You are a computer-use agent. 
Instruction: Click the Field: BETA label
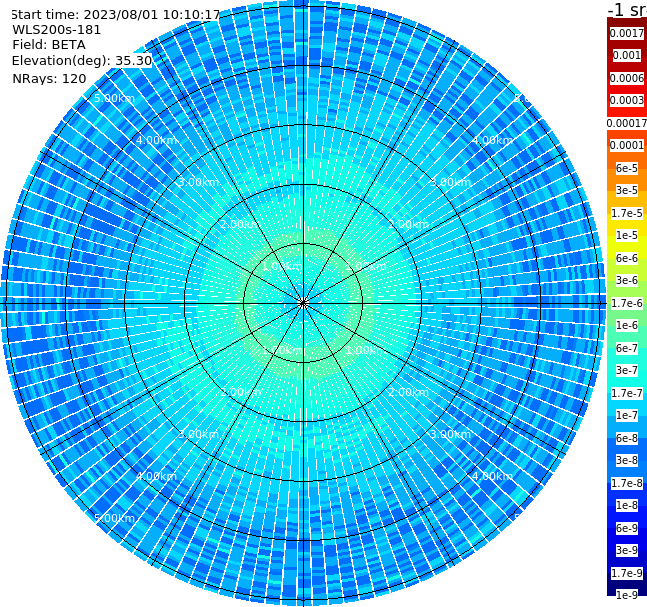coord(49,45)
